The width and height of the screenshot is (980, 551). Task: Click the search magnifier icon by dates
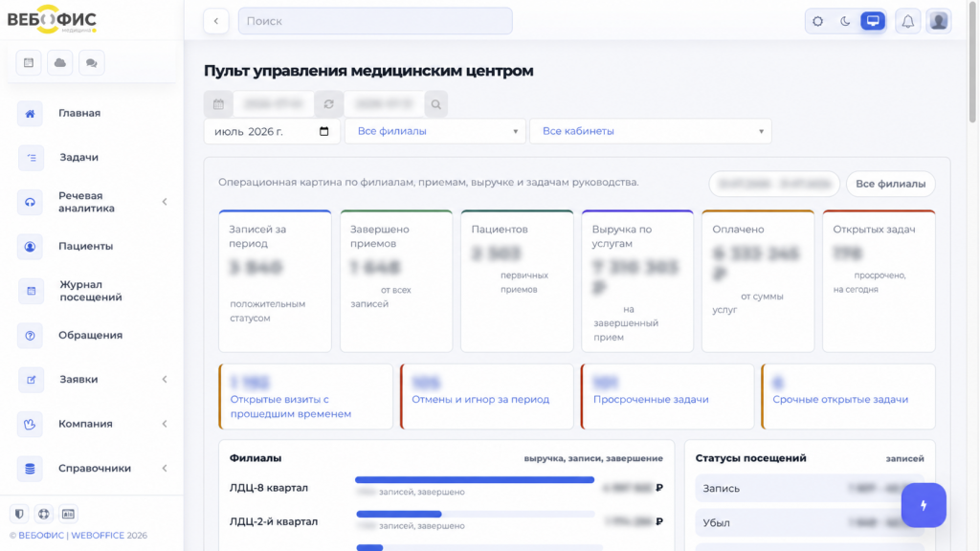tap(435, 104)
